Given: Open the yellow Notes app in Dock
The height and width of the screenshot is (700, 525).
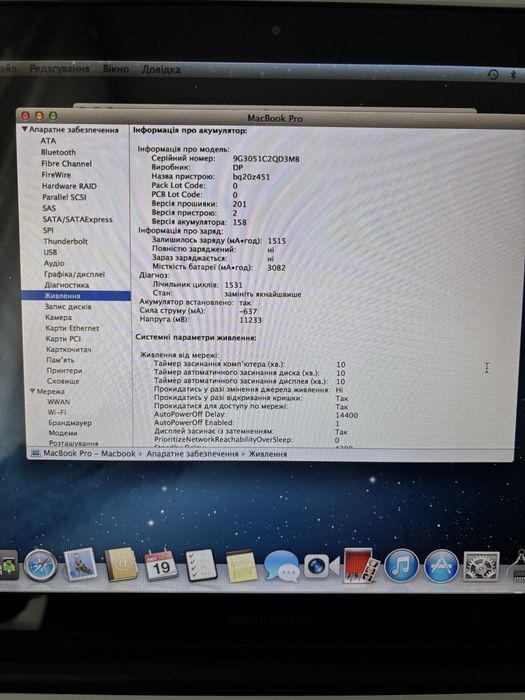Looking at the screenshot, I should tap(242, 566).
